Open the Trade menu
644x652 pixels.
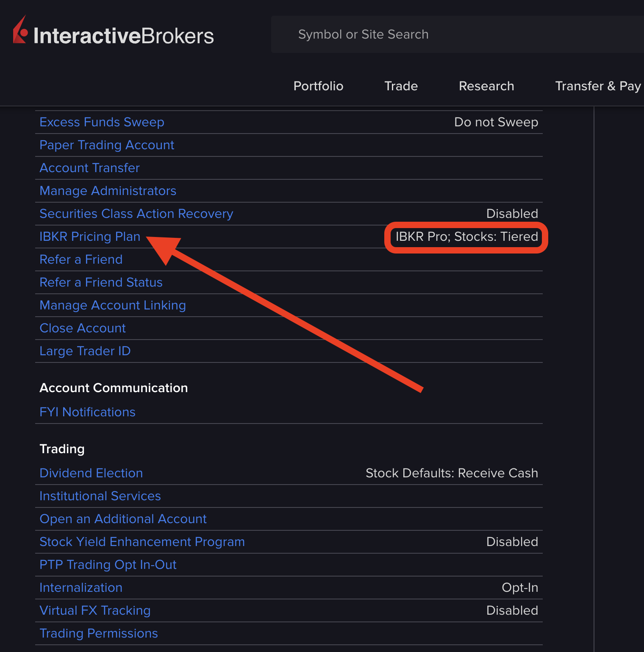(x=401, y=86)
